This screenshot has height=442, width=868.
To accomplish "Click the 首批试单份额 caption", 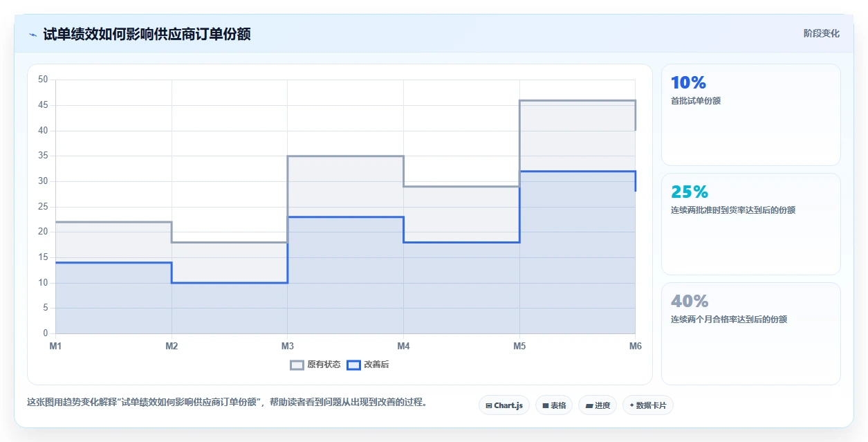I will tap(696, 101).
